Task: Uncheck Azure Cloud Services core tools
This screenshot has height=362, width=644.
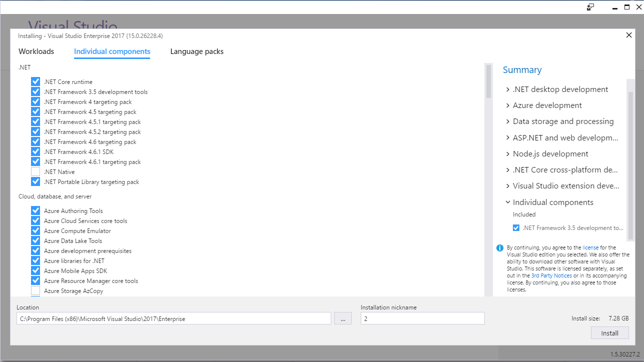Action: click(36, 220)
